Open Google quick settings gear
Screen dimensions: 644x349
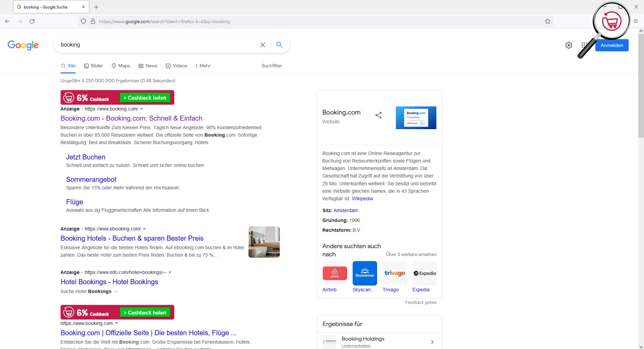(569, 45)
